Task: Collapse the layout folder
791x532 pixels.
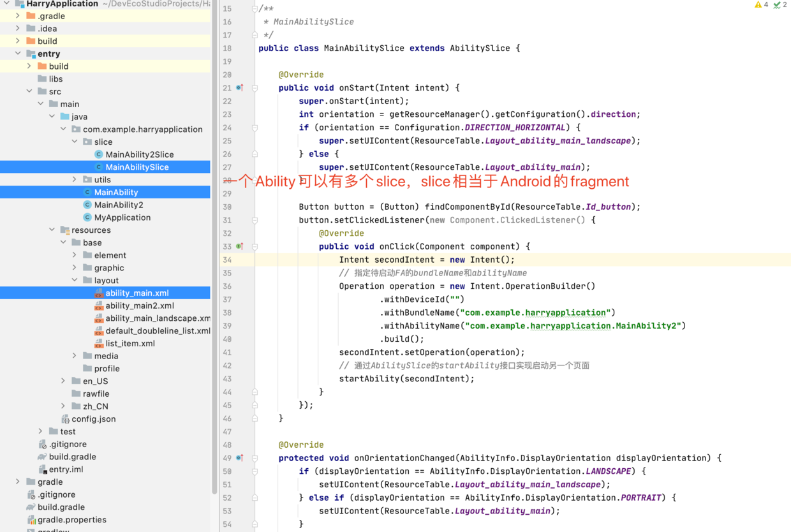Action: click(x=75, y=280)
